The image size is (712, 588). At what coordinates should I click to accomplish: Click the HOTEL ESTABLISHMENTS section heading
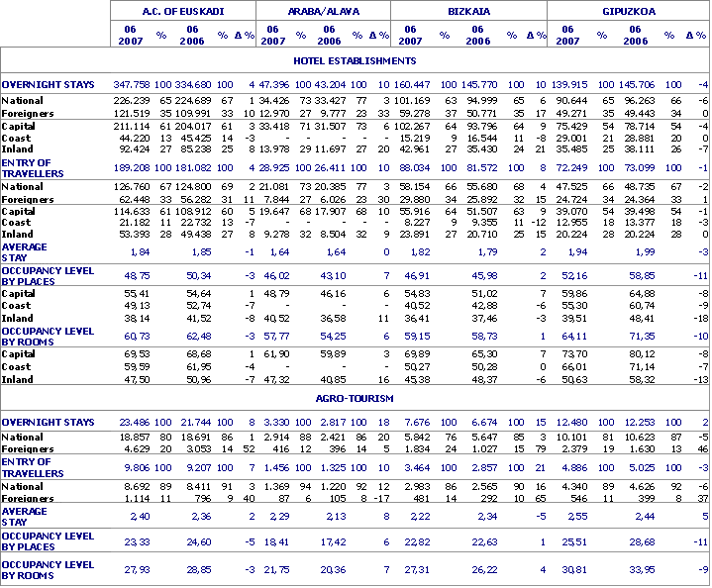(356, 60)
